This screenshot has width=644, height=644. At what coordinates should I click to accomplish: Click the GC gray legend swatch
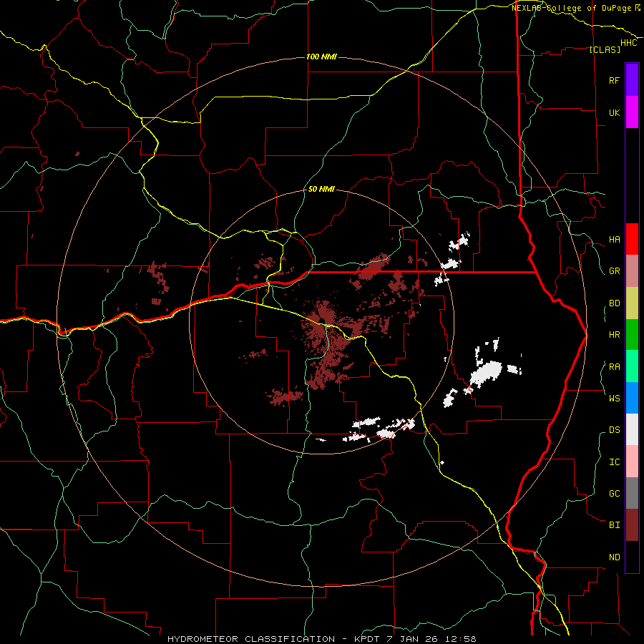click(632, 493)
